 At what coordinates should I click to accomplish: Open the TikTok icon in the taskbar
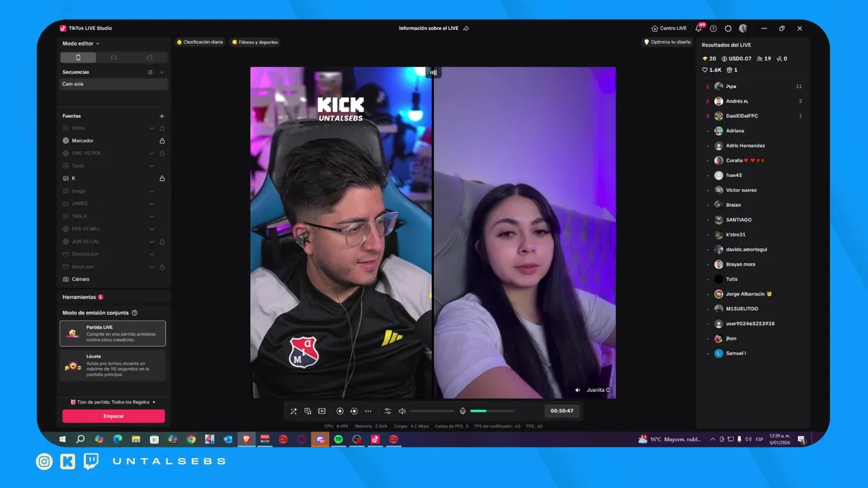(x=375, y=439)
